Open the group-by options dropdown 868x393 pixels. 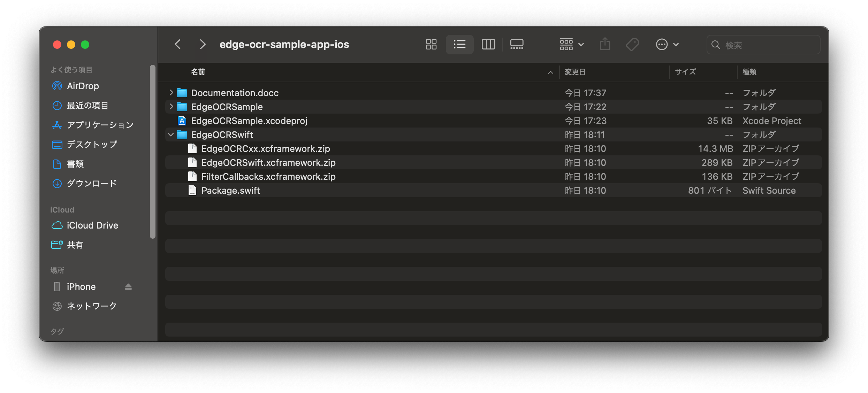pyautogui.click(x=572, y=45)
